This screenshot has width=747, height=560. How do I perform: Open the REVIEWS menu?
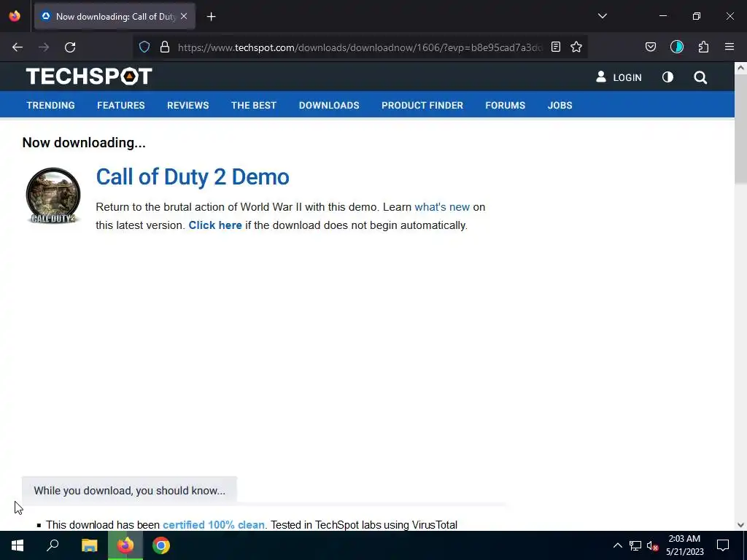[x=187, y=105]
